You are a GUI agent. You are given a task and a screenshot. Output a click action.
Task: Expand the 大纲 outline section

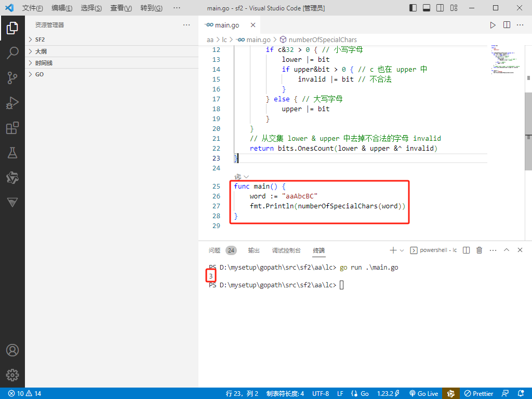[x=112, y=51]
